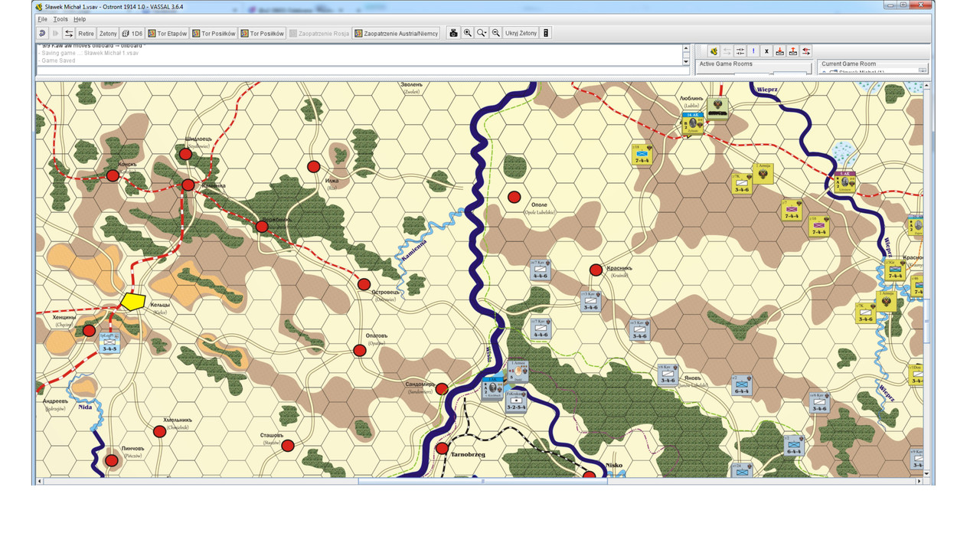Click the map's scroll-right arrow at the bottom

[920, 481]
